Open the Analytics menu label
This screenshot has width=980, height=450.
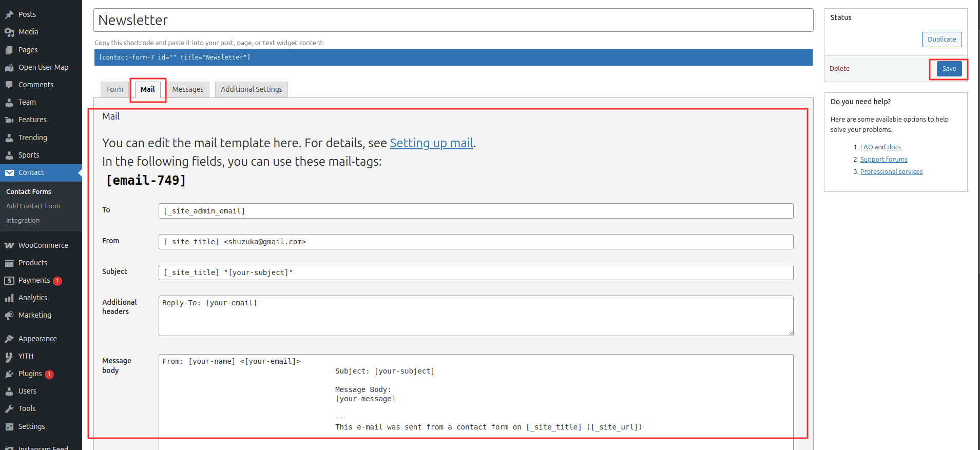tap(33, 298)
